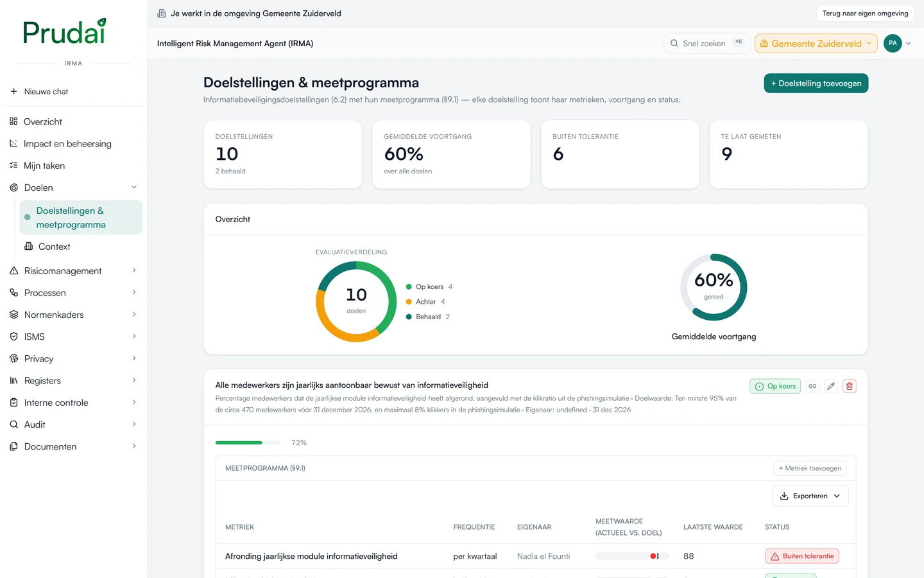Click the link icon beside Op koers
This screenshot has width=924, height=578.
[812, 386]
